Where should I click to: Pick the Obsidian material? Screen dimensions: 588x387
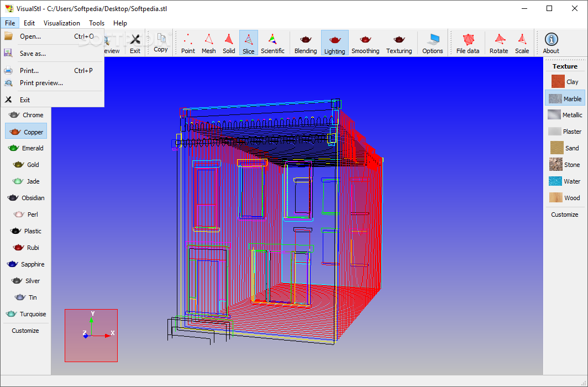pos(26,197)
